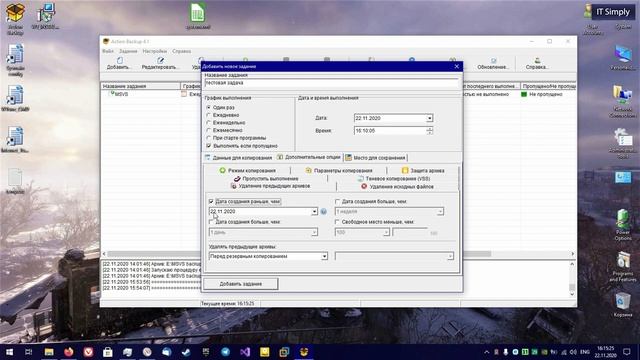The height and width of the screenshot is (360, 640).
Task: Open the Задание menu
Action: pyautogui.click(x=128, y=51)
